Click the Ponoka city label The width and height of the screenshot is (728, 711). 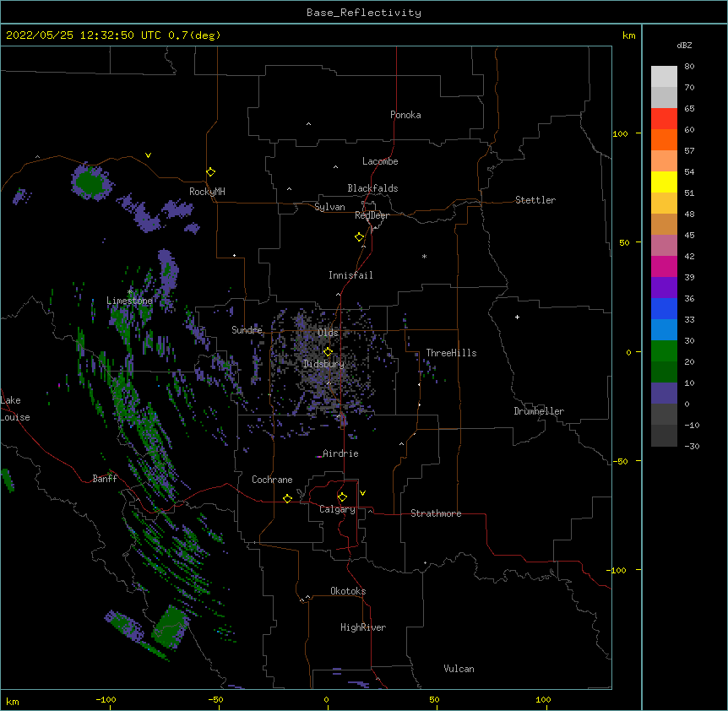pos(405,115)
